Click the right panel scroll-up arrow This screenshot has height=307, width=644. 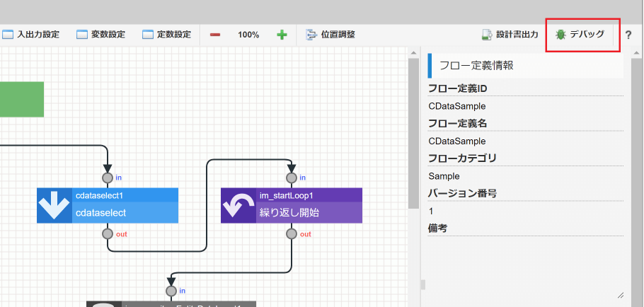click(x=637, y=52)
